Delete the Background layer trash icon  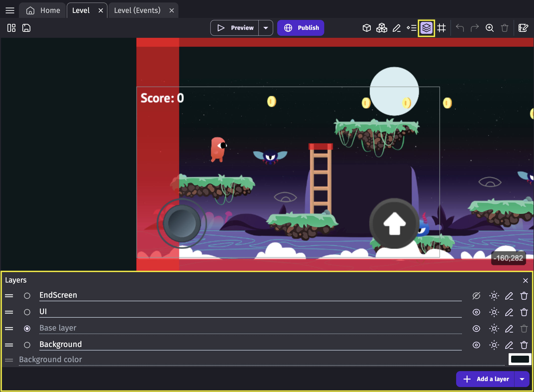click(524, 345)
